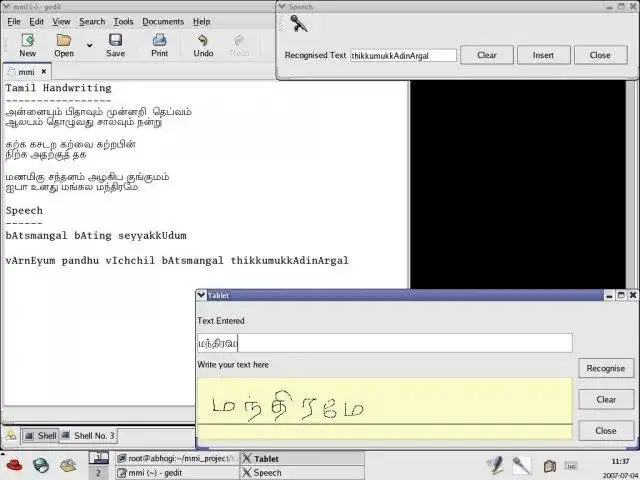Open the Search menu in gedit
This screenshot has height=480, width=640.
[x=92, y=22]
